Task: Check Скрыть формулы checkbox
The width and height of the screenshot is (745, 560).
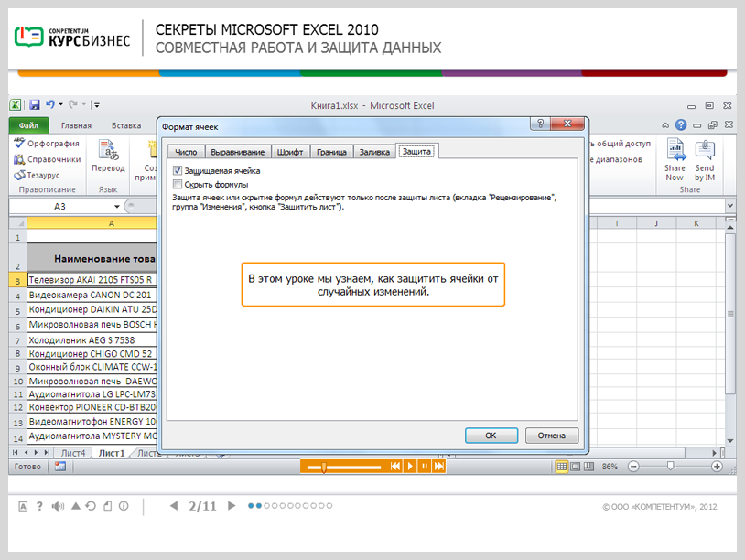Action: click(x=178, y=184)
